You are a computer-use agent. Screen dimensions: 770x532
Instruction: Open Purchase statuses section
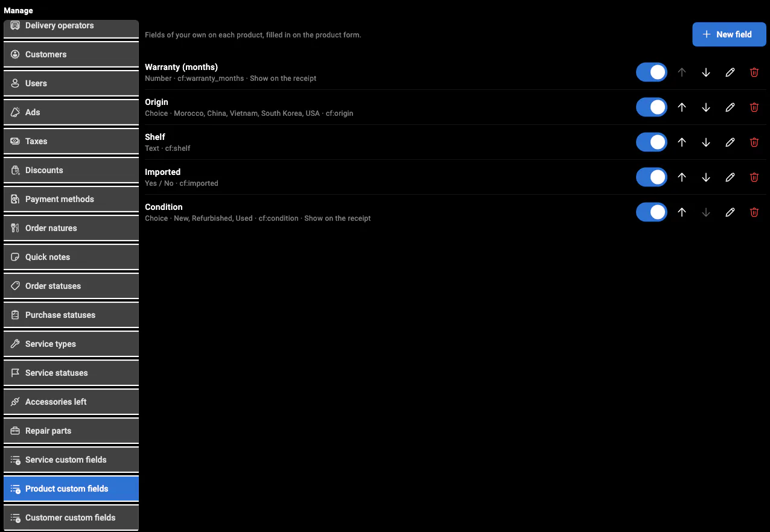(x=71, y=315)
